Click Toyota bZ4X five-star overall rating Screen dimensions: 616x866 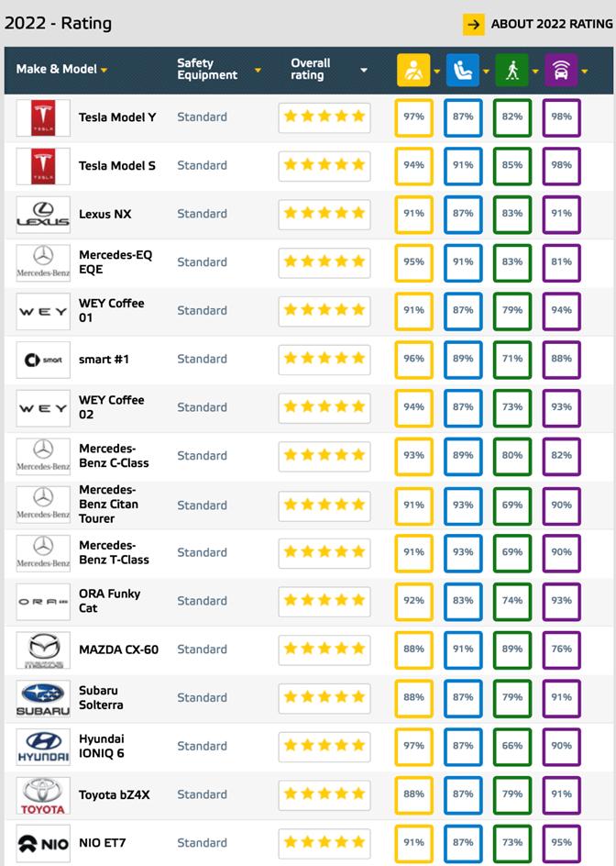(324, 794)
